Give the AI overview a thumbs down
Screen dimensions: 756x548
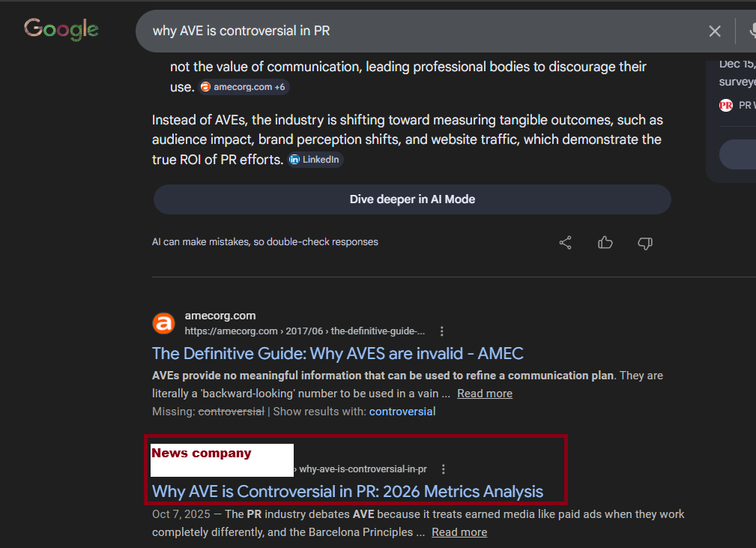(x=644, y=242)
